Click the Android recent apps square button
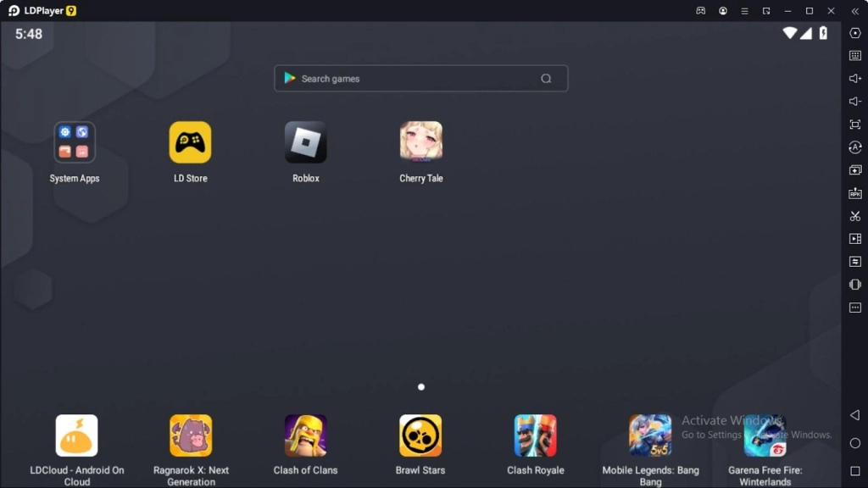This screenshot has height=488, width=868. click(x=854, y=471)
